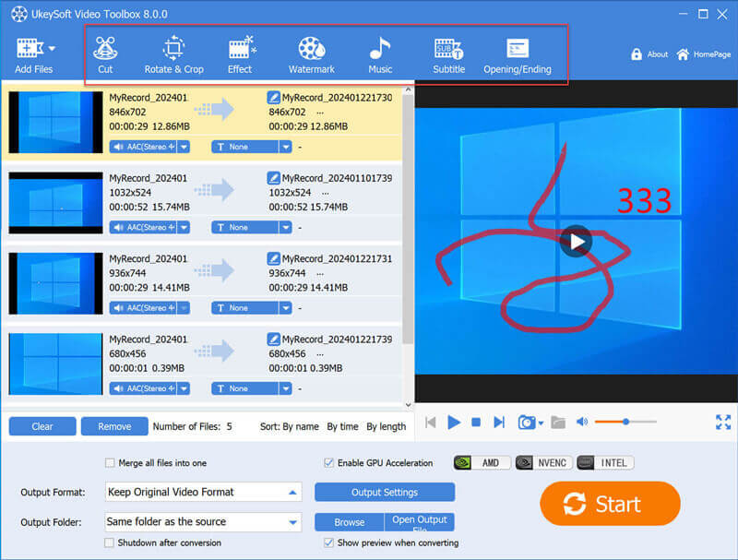Open the Subtitle tool
The height and width of the screenshot is (560, 738).
click(448, 54)
